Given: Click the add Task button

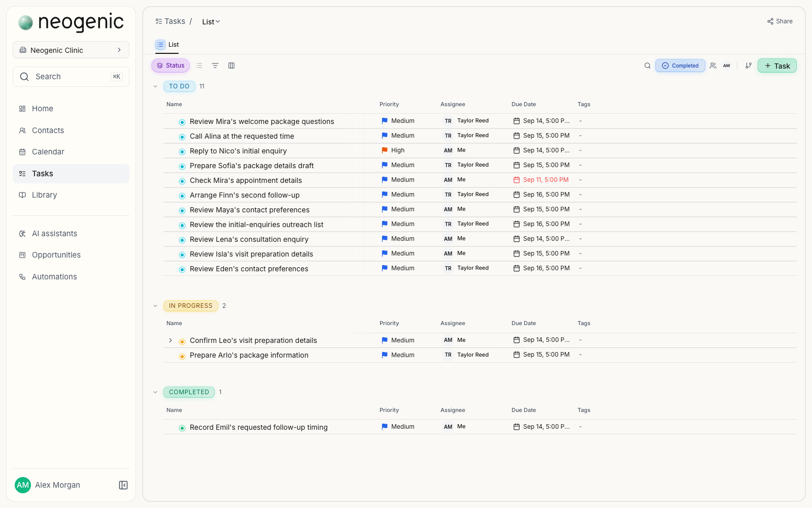Looking at the screenshot, I should 777,66.
